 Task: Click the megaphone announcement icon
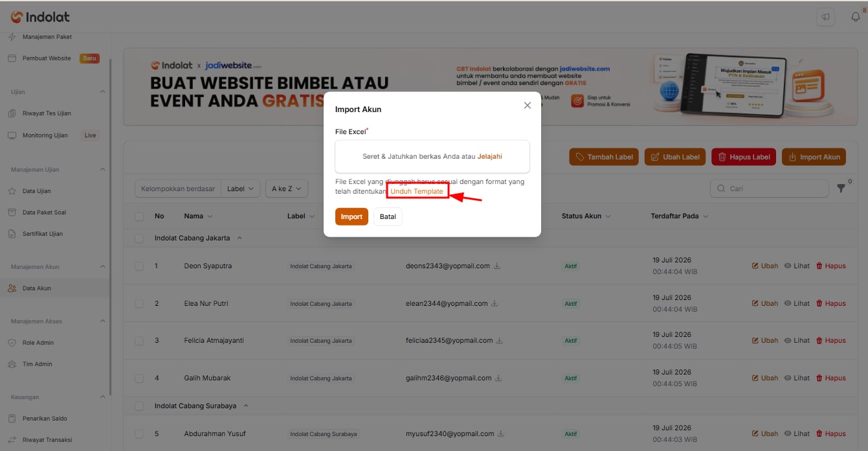[826, 17]
